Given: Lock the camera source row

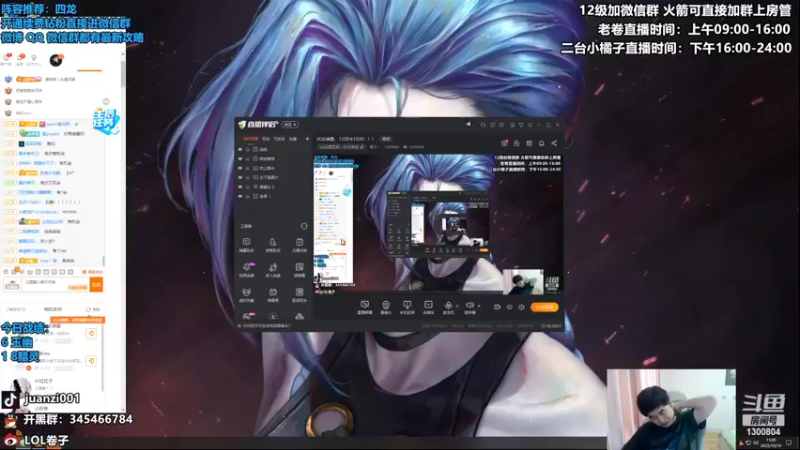Looking at the screenshot, I should (x=248, y=187).
